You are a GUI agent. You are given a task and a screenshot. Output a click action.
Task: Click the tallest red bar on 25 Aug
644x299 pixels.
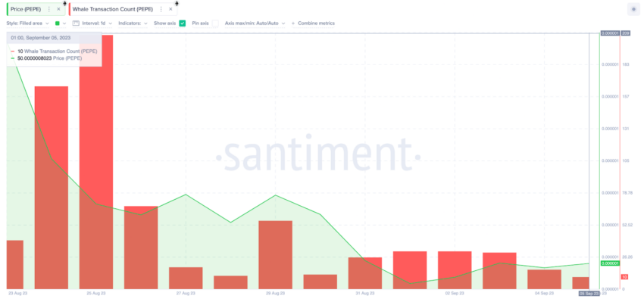(x=96, y=162)
